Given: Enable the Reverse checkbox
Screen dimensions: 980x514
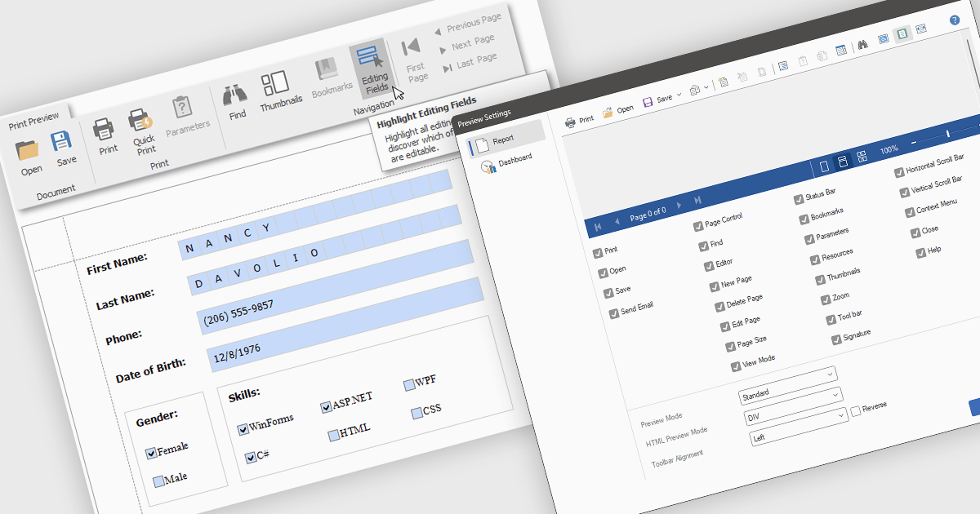Looking at the screenshot, I should tap(856, 411).
